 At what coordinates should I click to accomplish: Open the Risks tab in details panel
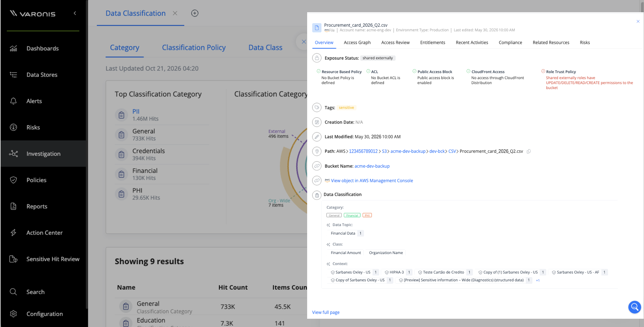(585, 43)
